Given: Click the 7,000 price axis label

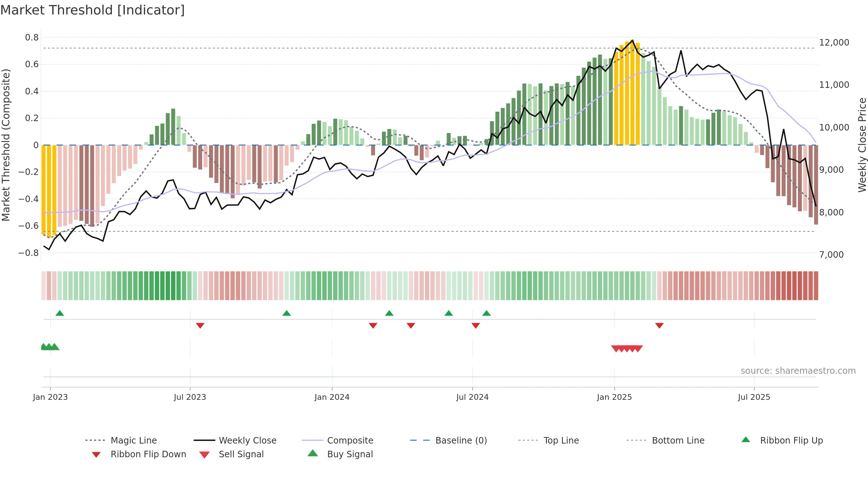Looking at the screenshot, I should coord(831,255).
